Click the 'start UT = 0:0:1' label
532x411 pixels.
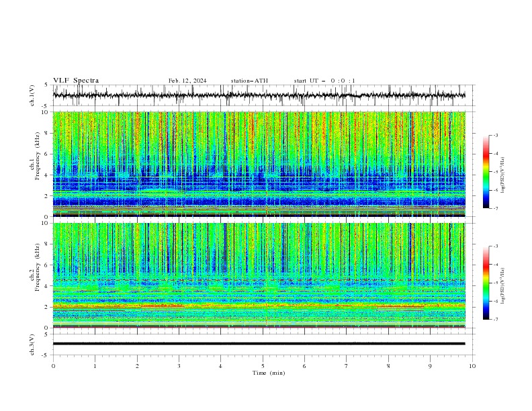324,81
